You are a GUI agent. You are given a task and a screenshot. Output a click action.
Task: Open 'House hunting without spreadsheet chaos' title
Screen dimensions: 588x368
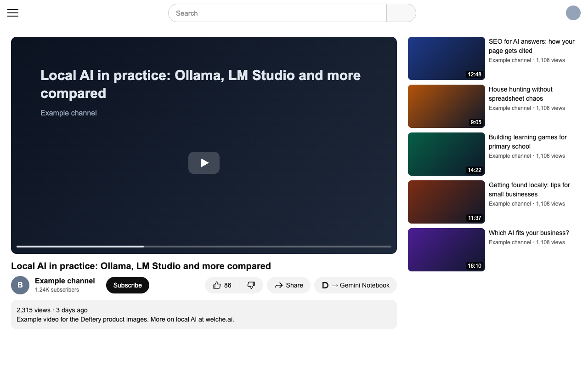pos(520,94)
